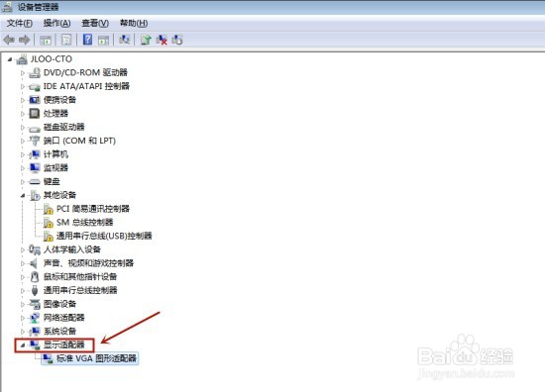Image resolution: width=545 pixels, height=392 pixels.
Task: Expand the 处理器 category arrow
Action: coord(23,114)
